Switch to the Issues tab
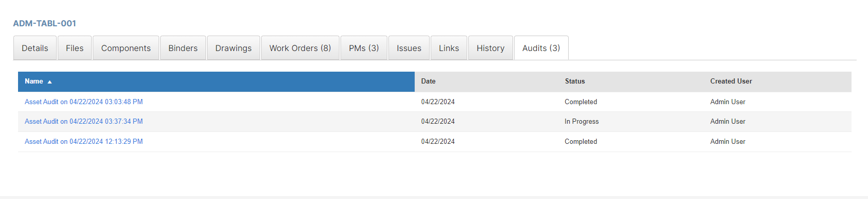This screenshot has height=199, width=868. (409, 48)
